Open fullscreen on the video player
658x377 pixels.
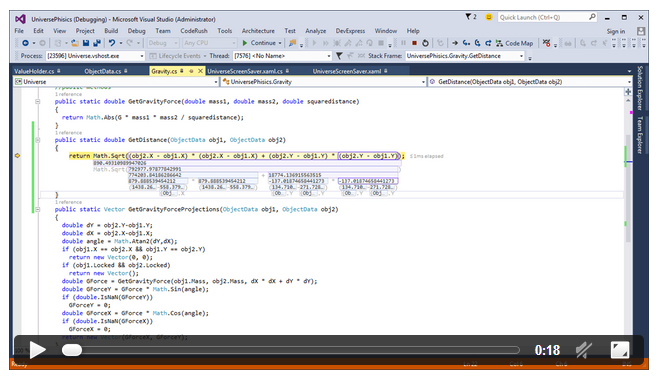(620, 350)
